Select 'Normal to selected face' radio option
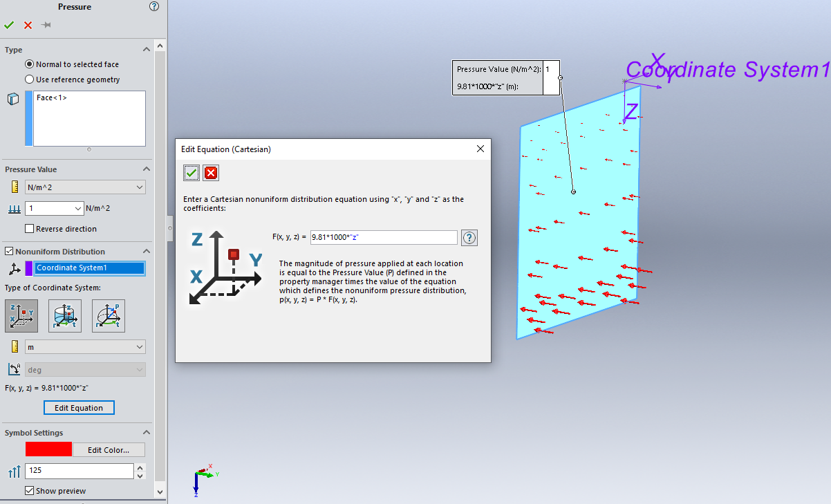831x504 pixels. (x=30, y=64)
